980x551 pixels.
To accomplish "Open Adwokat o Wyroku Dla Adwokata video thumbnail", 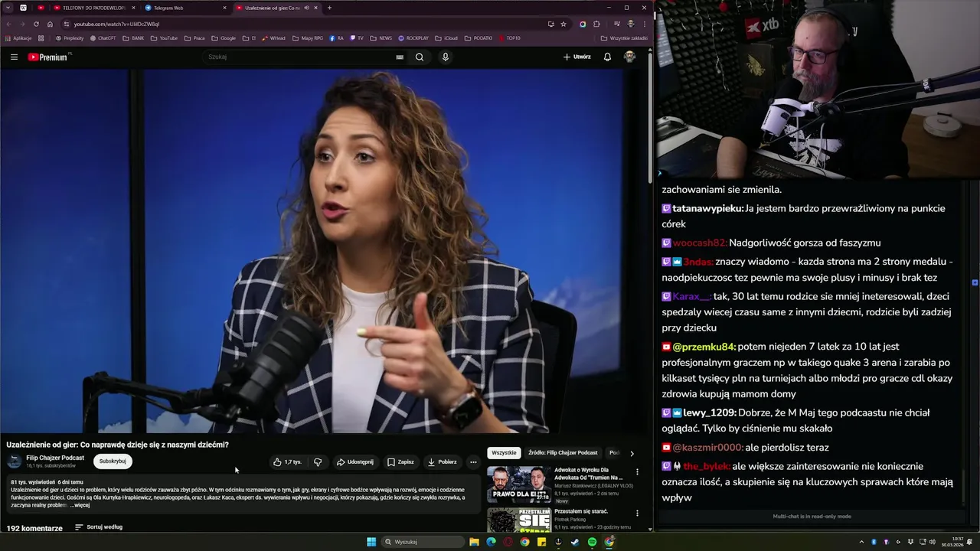I will point(518,484).
